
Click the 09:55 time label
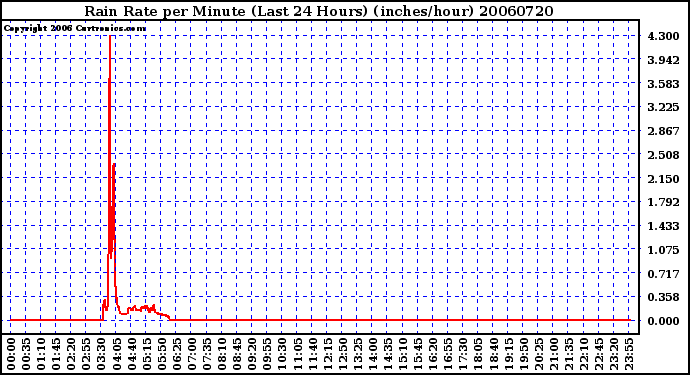point(267,354)
